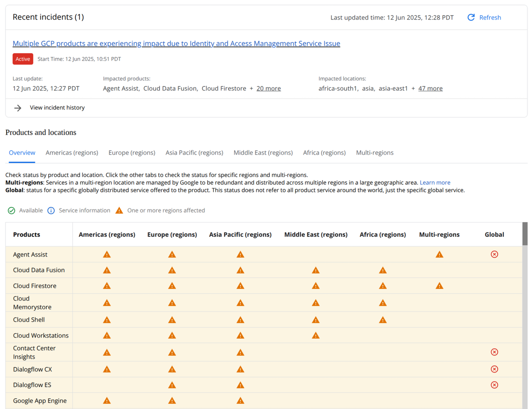Click Cloud Workstations Asia Pacific warning icon

click(x=240, y=335)
